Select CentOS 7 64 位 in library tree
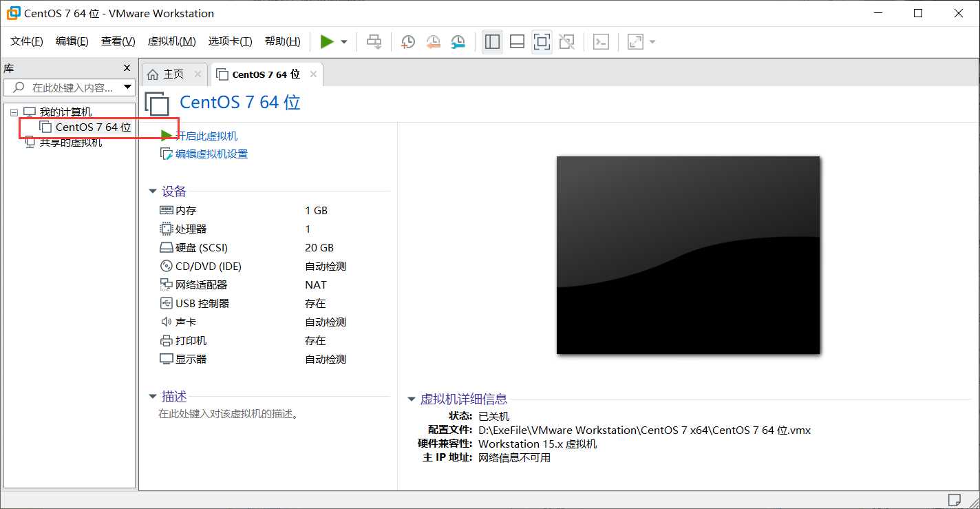This screenshot has height=509, width=980. [93, 127]
